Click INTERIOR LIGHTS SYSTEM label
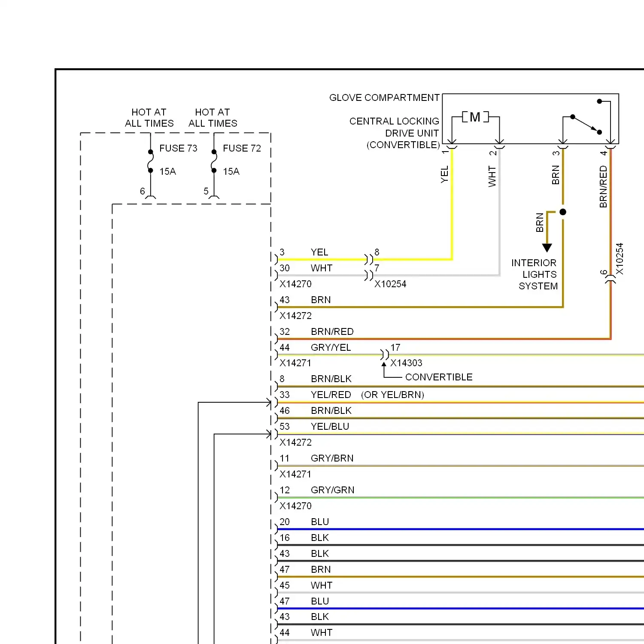Screen dimensions: 644x644 [534, 274]
